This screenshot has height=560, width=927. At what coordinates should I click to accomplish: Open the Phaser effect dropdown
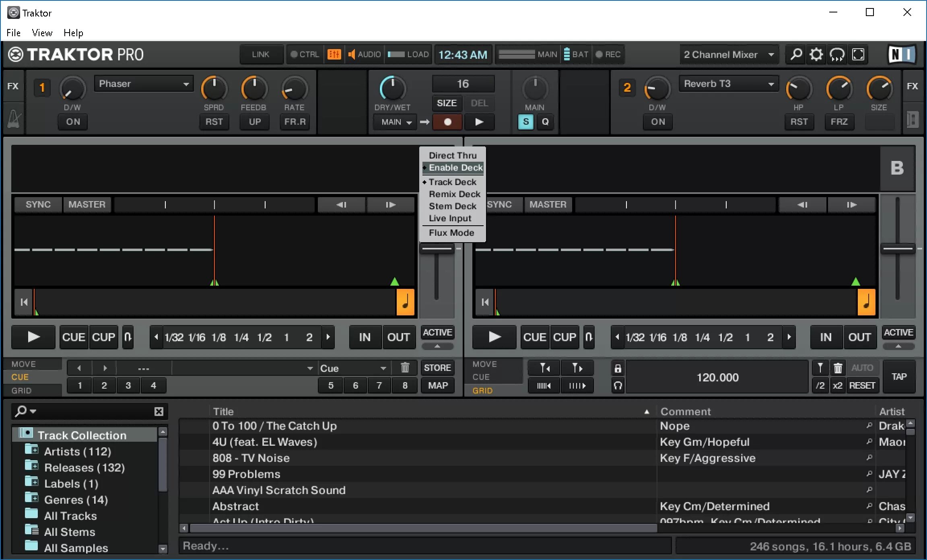point(144,84)
